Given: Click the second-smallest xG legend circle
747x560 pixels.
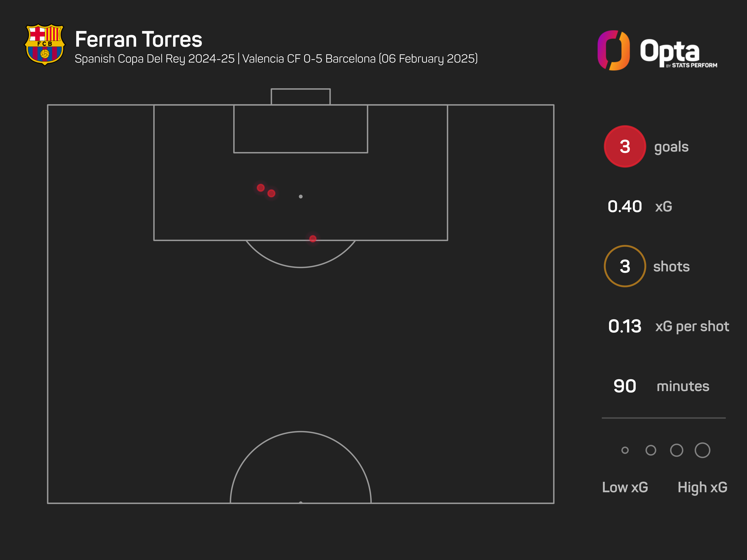Looking at the screenshot, I should (x=650, y=450).
